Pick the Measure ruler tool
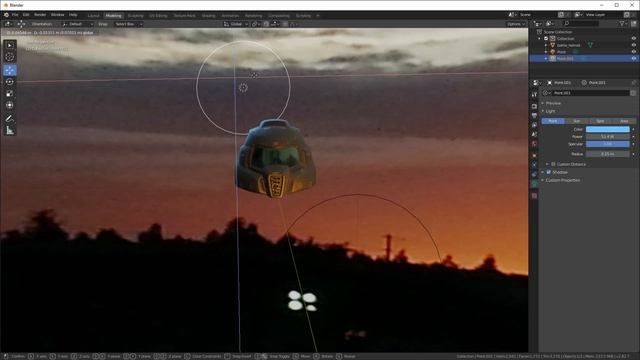This screenshot has height=360, width=640. click(9, 131)
